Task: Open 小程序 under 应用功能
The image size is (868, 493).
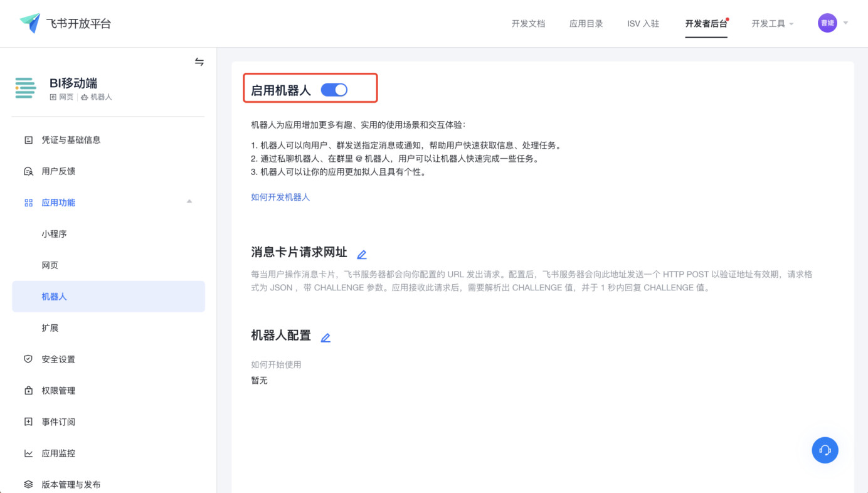Action: tap(55, 234)
